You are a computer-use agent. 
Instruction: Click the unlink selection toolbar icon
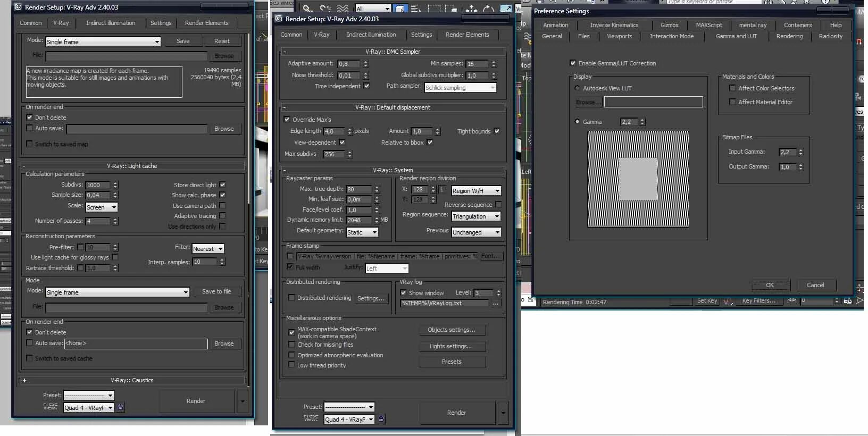click(x=325, y=9)
